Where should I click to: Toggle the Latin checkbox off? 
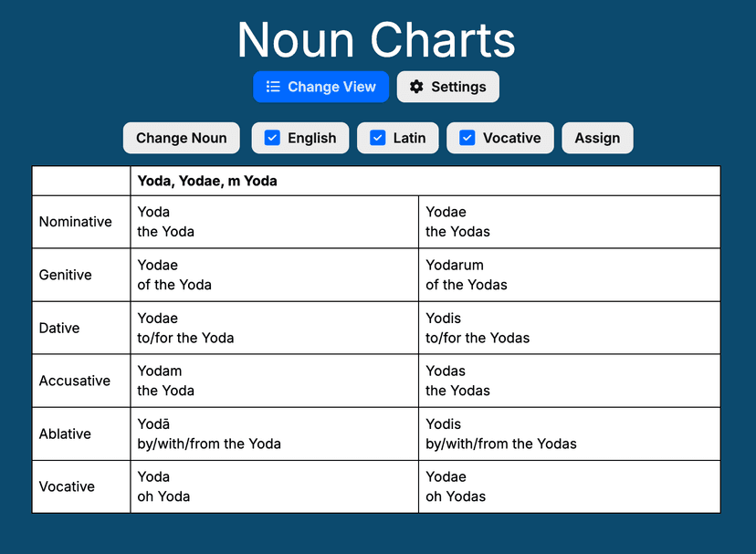pyautogui.click(x=378, y=138)
